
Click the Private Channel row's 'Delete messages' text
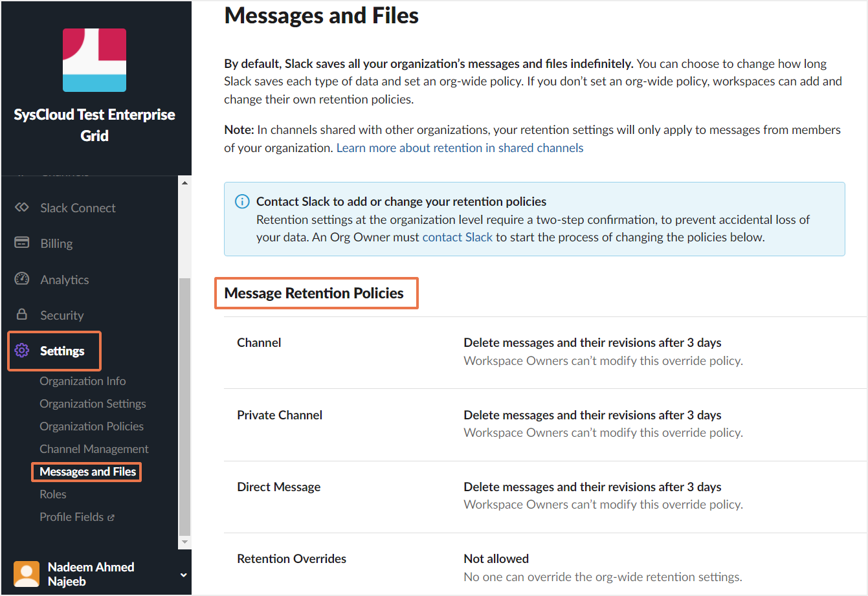593,415
